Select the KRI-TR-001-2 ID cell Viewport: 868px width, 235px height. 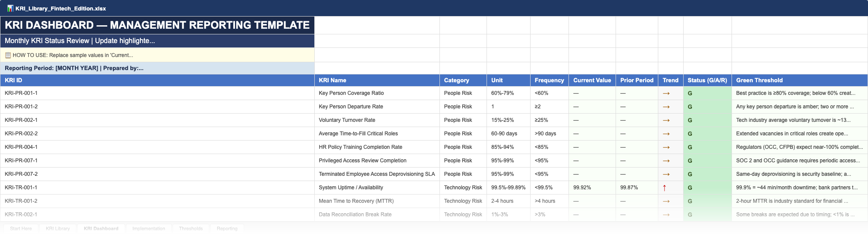click(x=157, y=201)
